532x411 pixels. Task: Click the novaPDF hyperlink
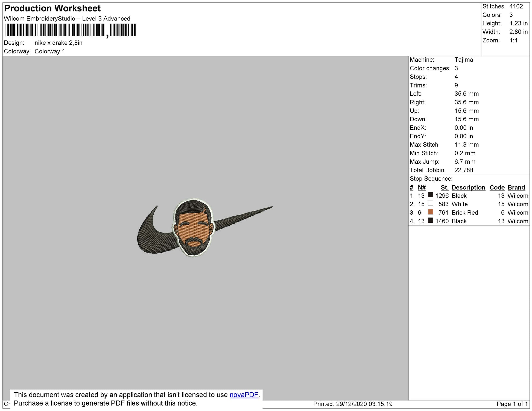(244, 395)
